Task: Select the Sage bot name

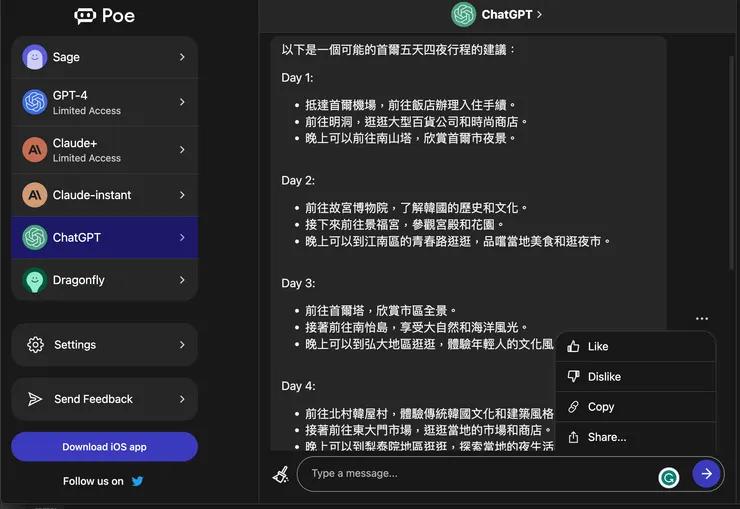Action: 66,57
